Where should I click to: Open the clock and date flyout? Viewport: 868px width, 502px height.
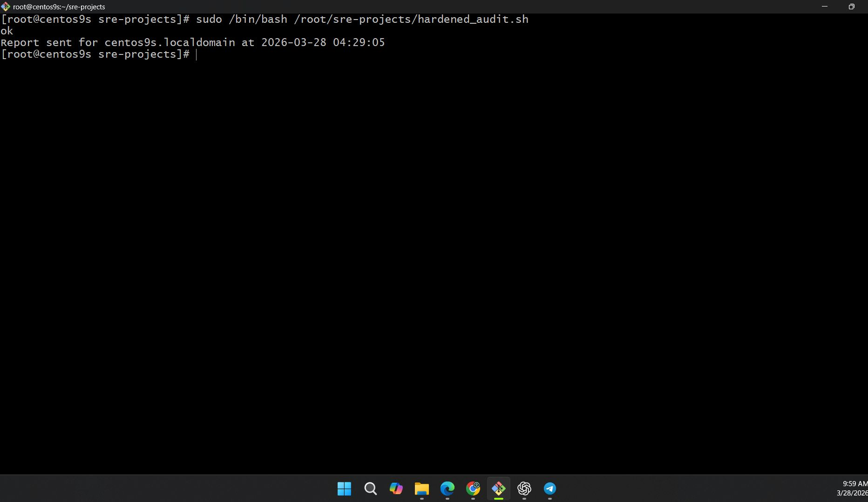click(x=852, y=489)
